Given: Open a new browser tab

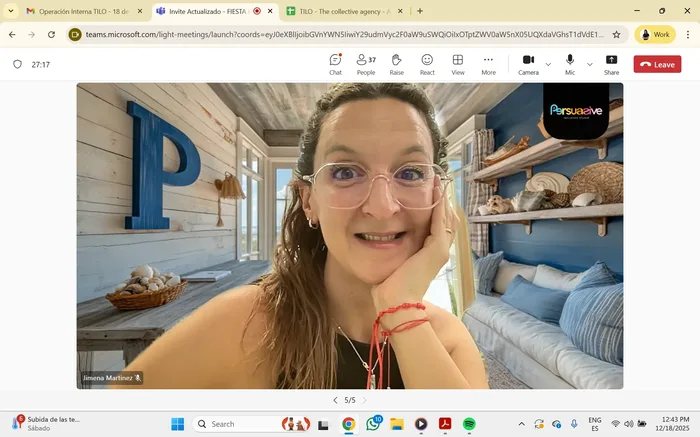Looking at the screenshot, I should point(420,11).
